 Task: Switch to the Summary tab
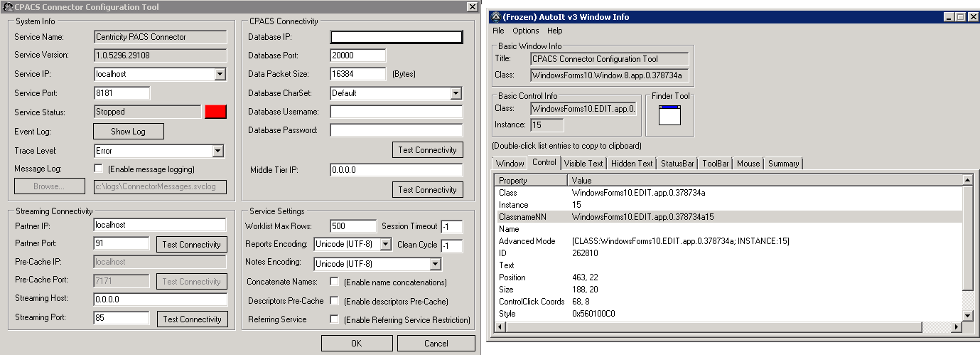pos(783,164)
